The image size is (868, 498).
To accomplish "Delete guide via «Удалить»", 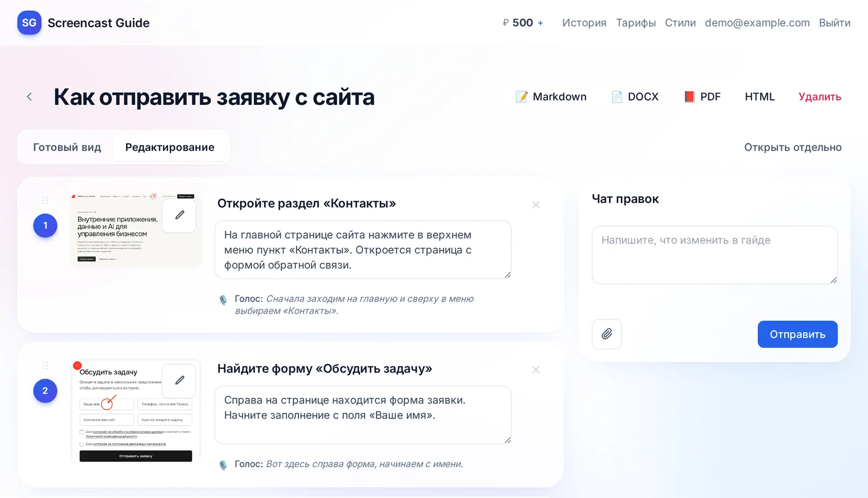I will click(x=820, y=96).
